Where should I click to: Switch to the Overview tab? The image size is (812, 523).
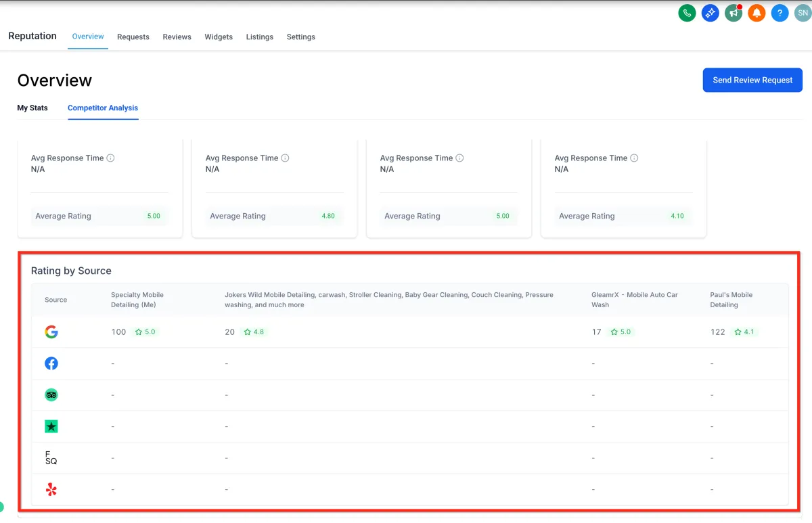[x=88, y=37]
